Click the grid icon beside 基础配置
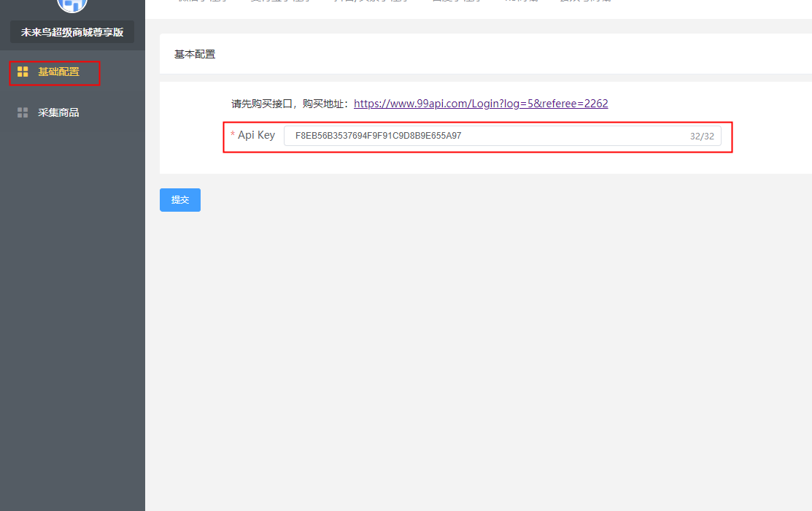 coord(23,72)
